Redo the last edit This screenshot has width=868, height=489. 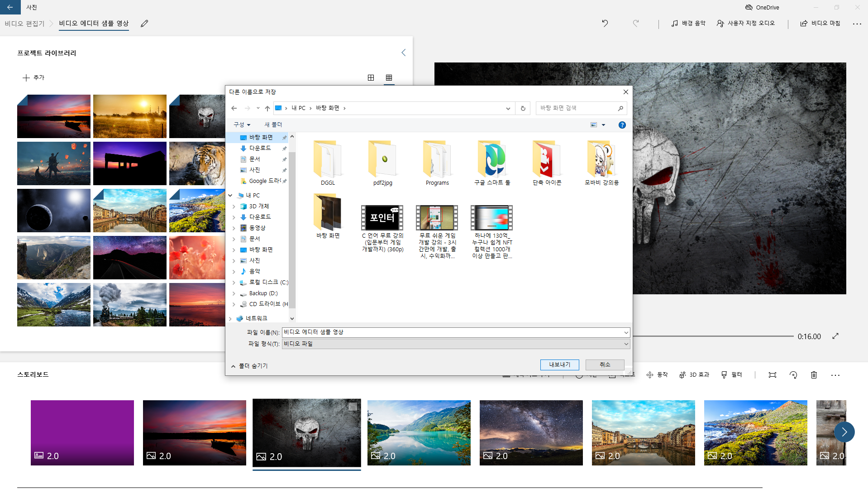click(636, 23)
